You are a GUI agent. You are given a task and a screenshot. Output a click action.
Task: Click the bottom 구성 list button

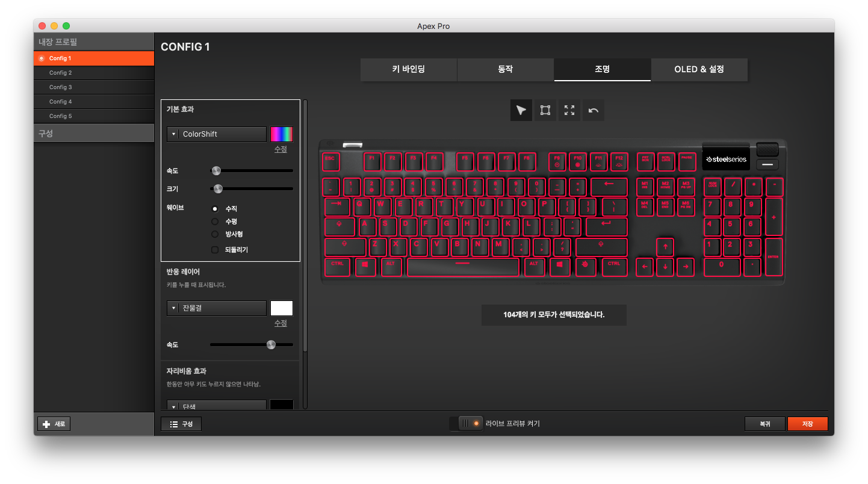click(181, 424)
